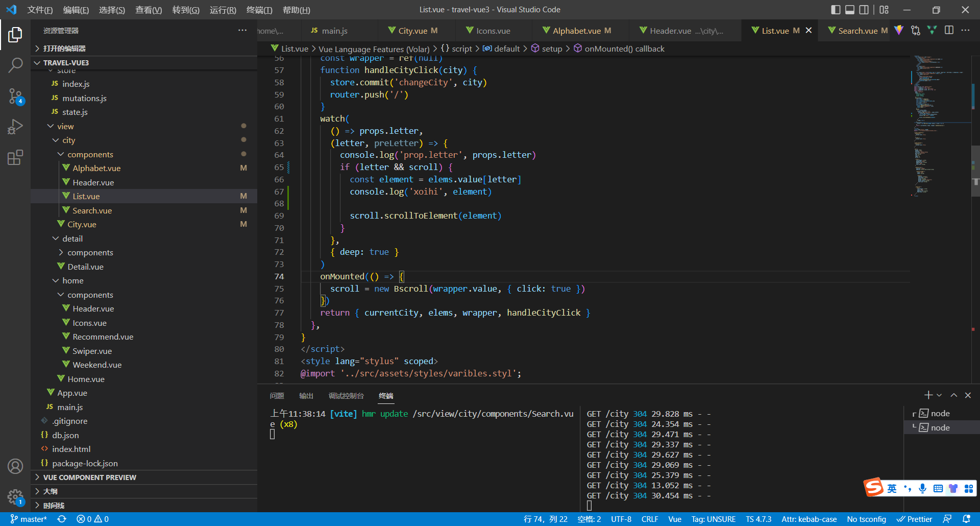Viewport: 980px width, 526px height.
Task: Click the TS 4.7.3 version indicator
Action: coord(758,519)
